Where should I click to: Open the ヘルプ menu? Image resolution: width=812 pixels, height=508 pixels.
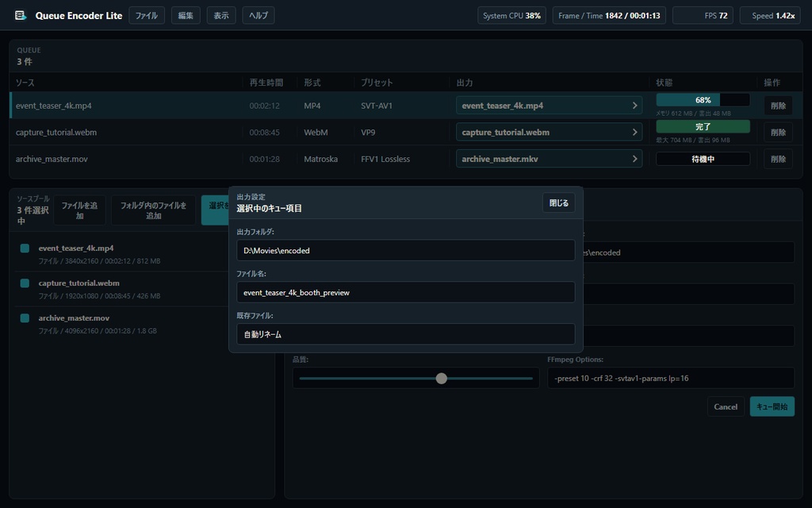coord(259,16)
